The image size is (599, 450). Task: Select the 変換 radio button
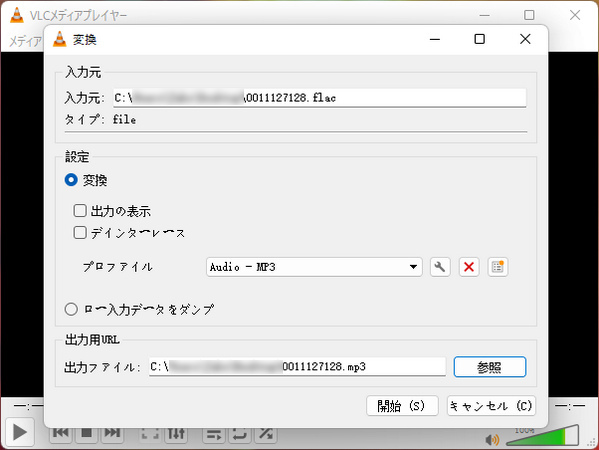pos(71,180)
